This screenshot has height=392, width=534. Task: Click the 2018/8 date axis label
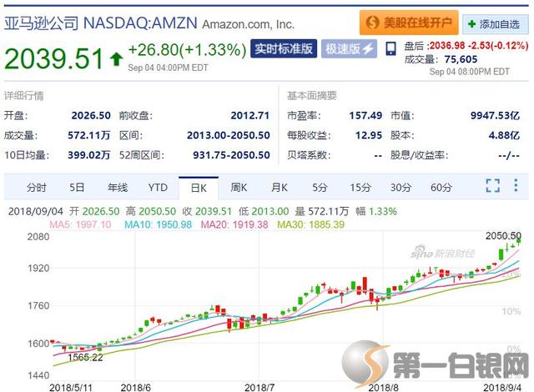(383, 387)
